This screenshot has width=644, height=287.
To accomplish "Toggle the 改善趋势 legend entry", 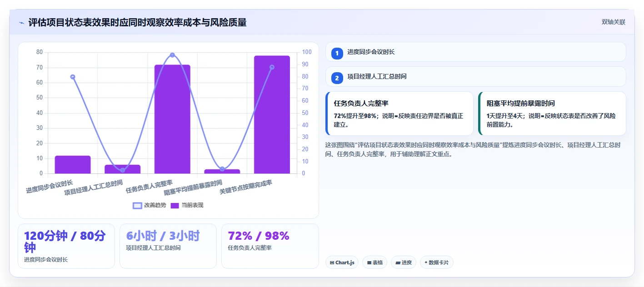I will 150,205.
